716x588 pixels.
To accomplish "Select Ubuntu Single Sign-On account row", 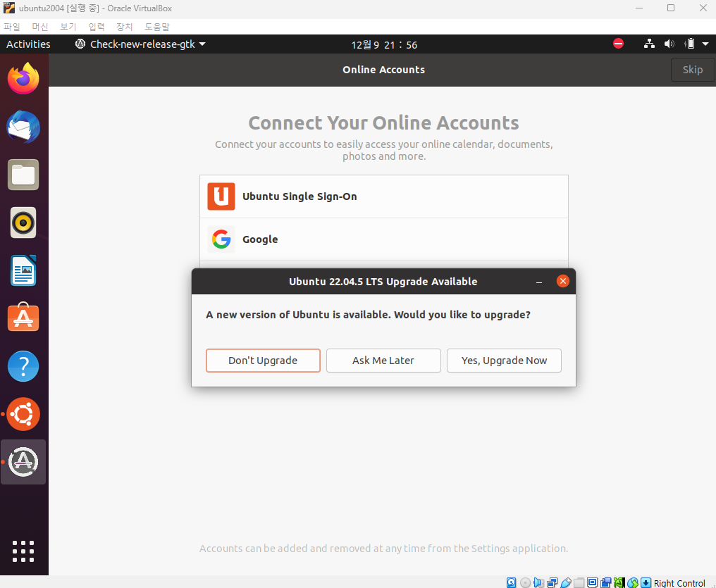I will 384,196.
